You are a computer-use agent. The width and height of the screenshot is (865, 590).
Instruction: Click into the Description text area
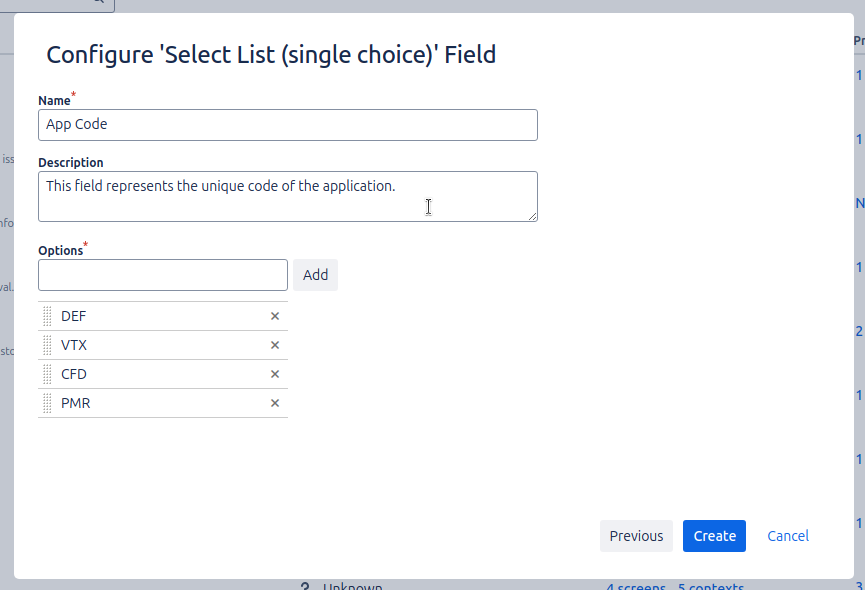click(288, 196)
